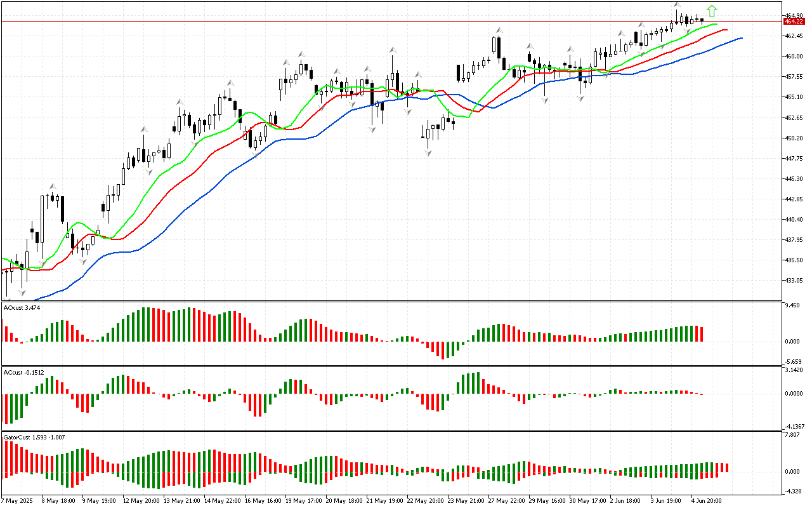
Task: Click the 450.20 price scale label
Action: (794, 138)
